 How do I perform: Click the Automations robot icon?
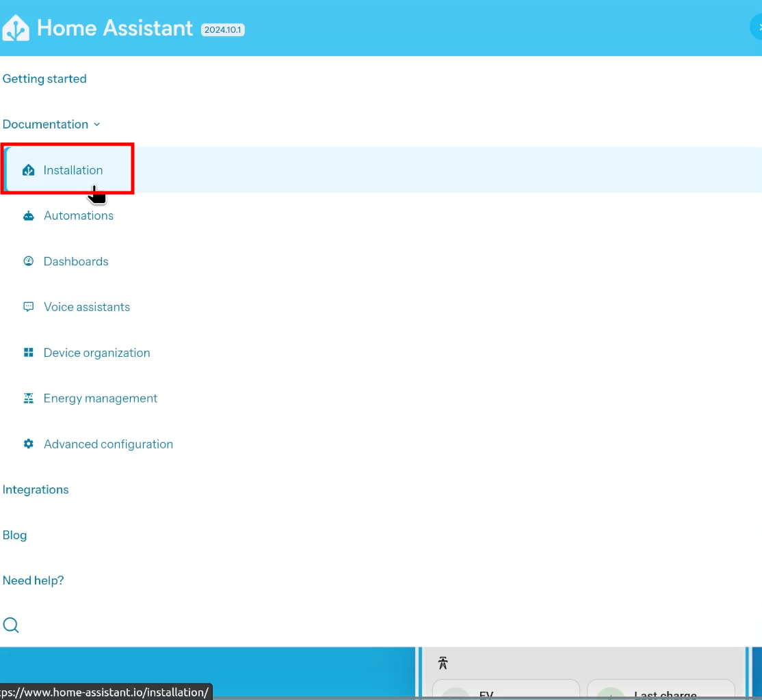tap(29, 216)
